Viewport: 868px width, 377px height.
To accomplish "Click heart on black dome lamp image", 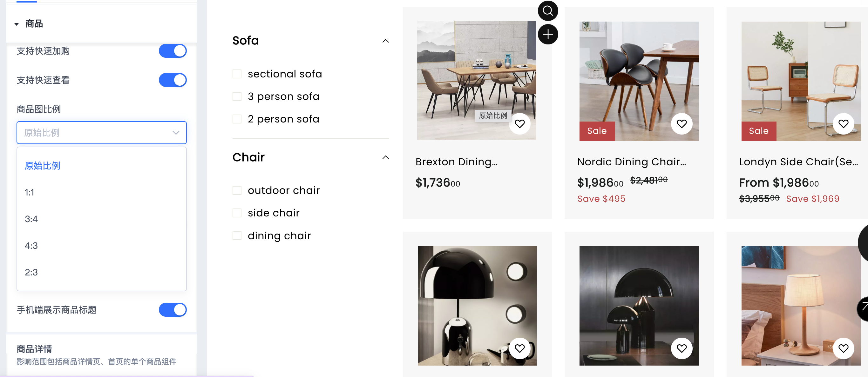I will pos(519,348).
